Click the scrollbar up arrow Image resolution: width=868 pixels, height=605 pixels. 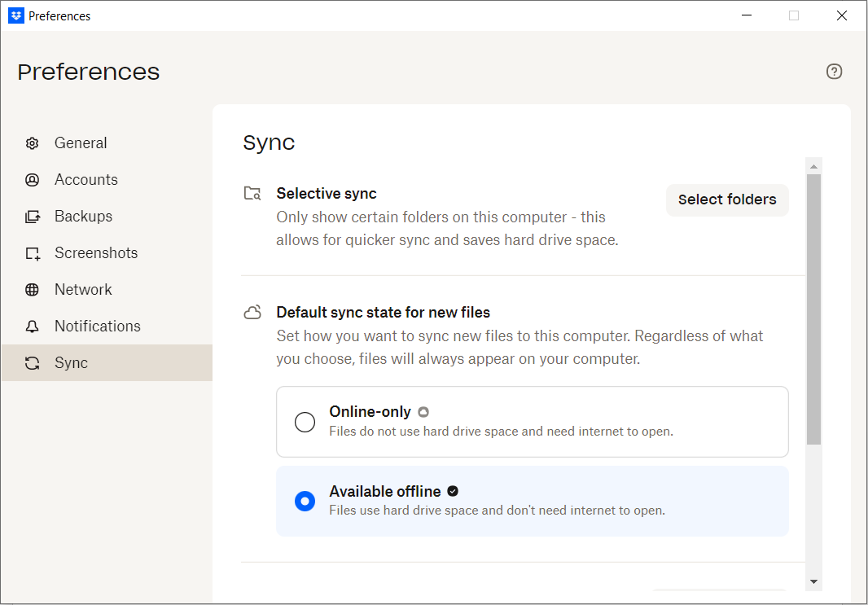(813, 166)
